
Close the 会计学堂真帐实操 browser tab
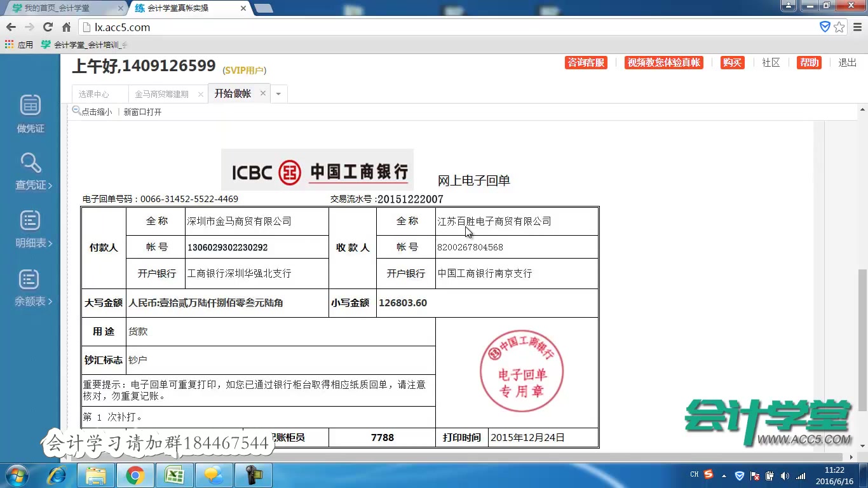click(243, 8)
